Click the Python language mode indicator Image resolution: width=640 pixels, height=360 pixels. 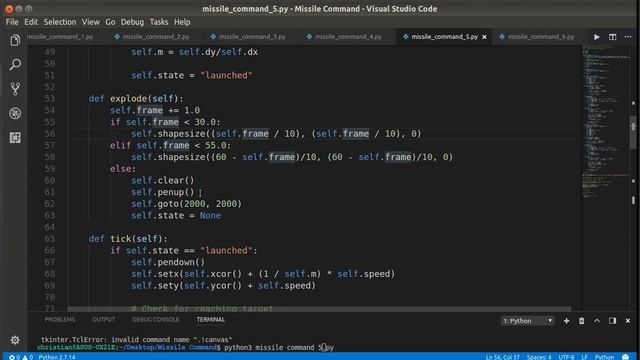604,357
